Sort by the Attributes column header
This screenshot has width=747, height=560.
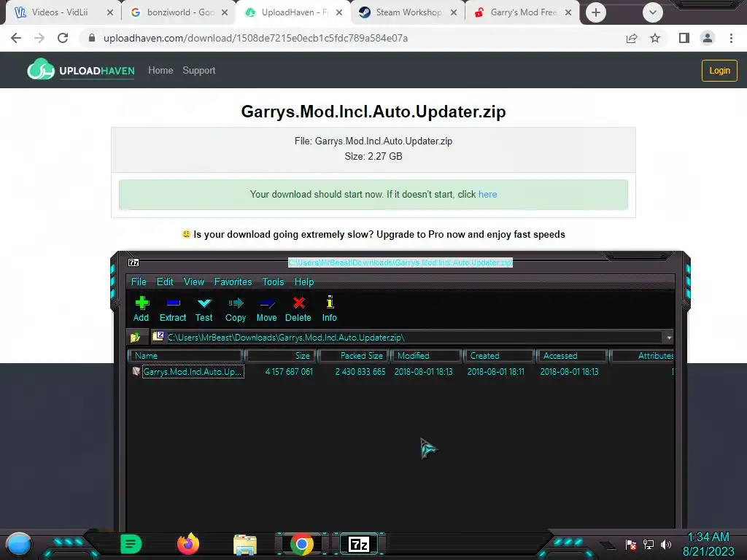pyautogui.click(x=642, y=356)
